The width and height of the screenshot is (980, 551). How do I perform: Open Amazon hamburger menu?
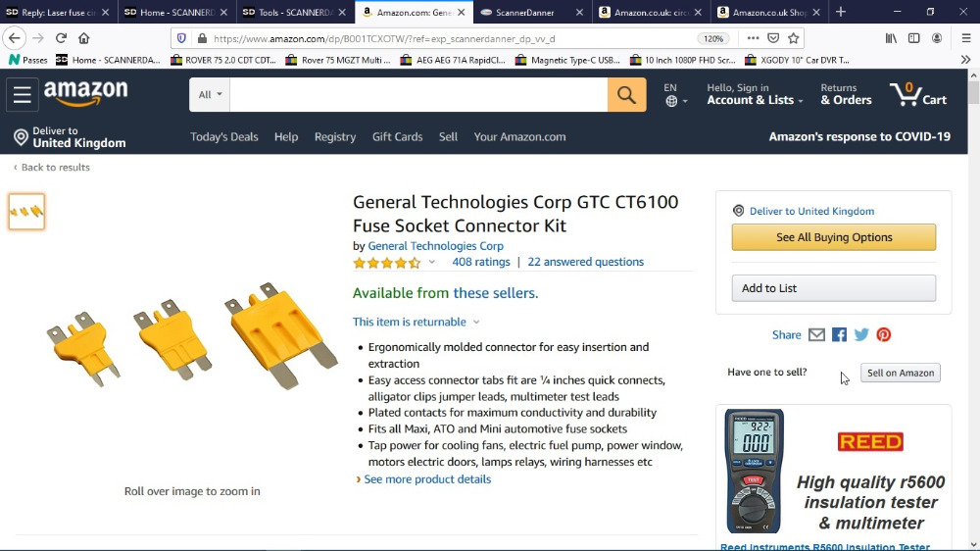pyautogui.click(x=22, y=95)
